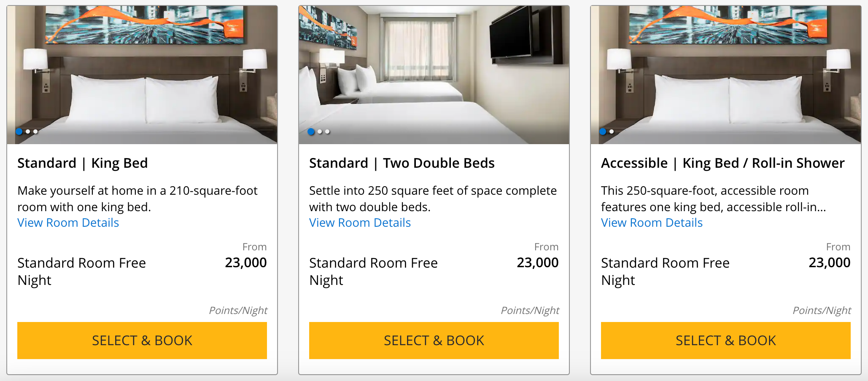Select third carousel dot on Standard King Bed photo
Screen dimensions: 868x381
[35, 131]
